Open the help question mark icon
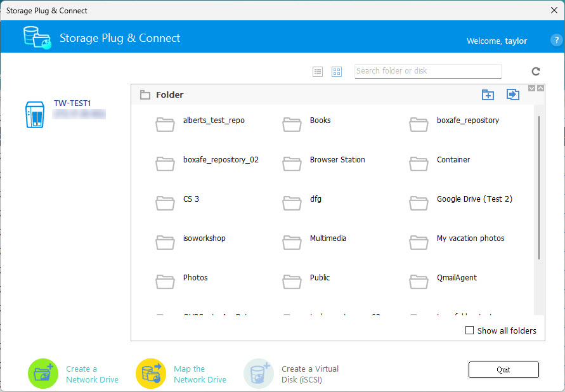The width and height of the screenshot is (565, 392). coord(556,40)
